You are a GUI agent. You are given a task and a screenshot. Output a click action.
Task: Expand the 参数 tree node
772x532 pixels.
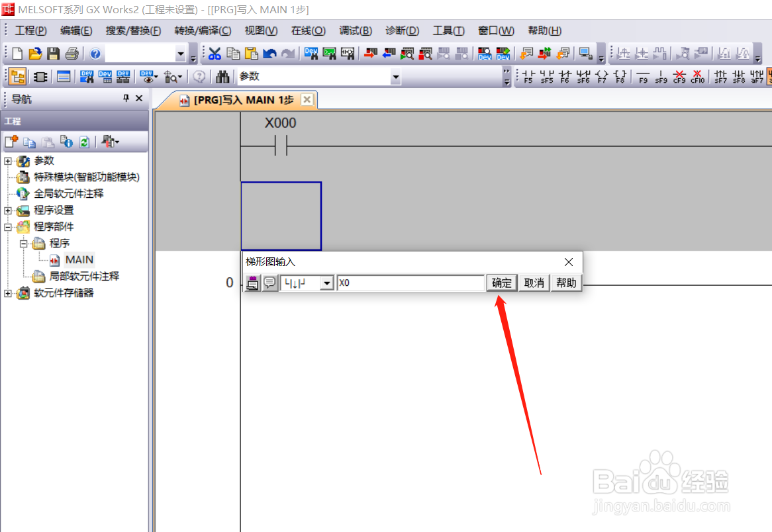pos(8,161)
